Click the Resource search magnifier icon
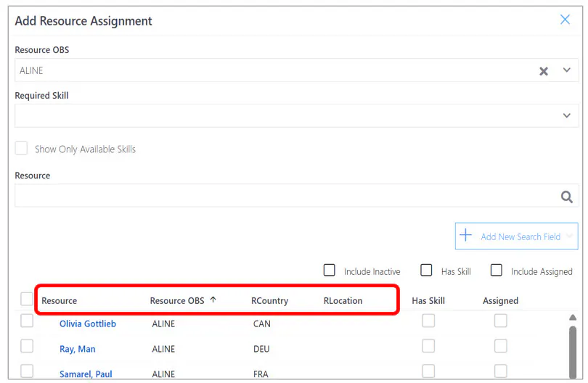 tap(567, 197)
